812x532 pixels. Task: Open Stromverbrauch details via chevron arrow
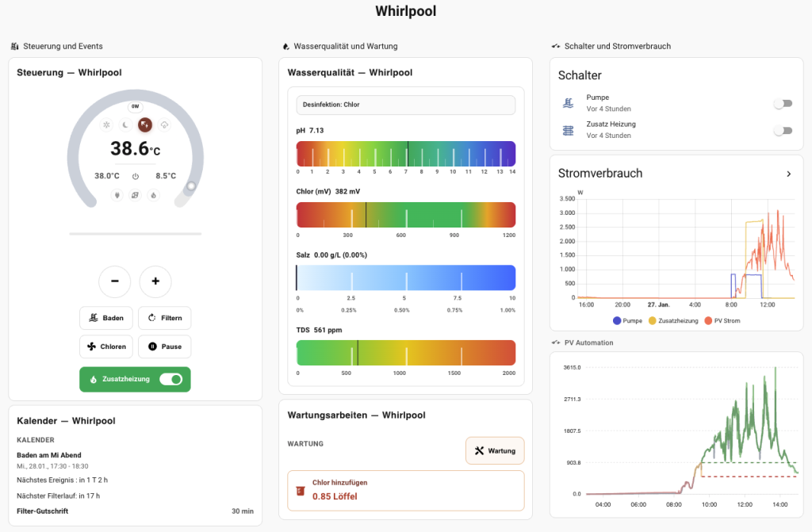coord(788,174)
